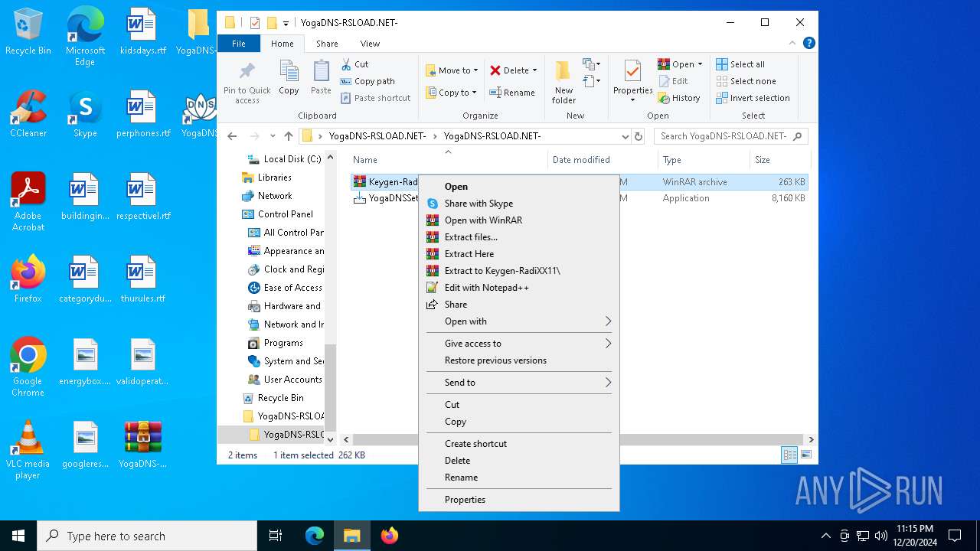Open the Windows Start button
Image resolution: width=980 pixels, height=551 pixels.
pyautogui.click(x=18, y=536)
